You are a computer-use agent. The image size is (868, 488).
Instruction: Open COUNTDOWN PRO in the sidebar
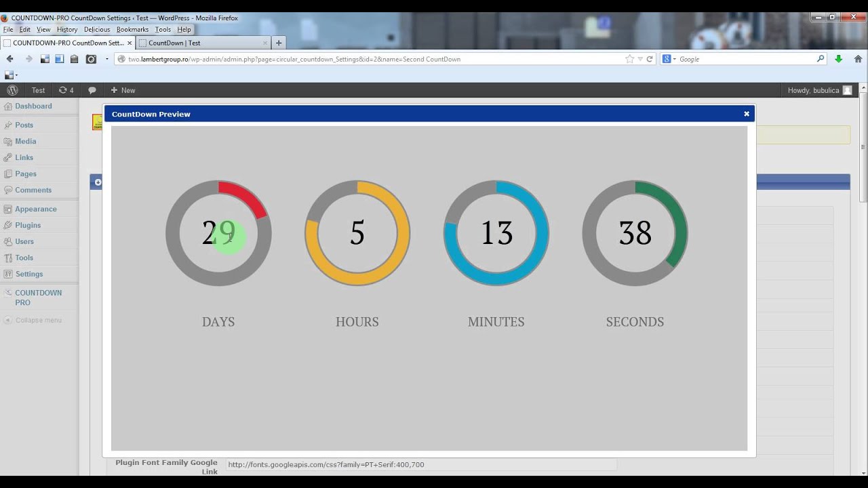[38, 298]
